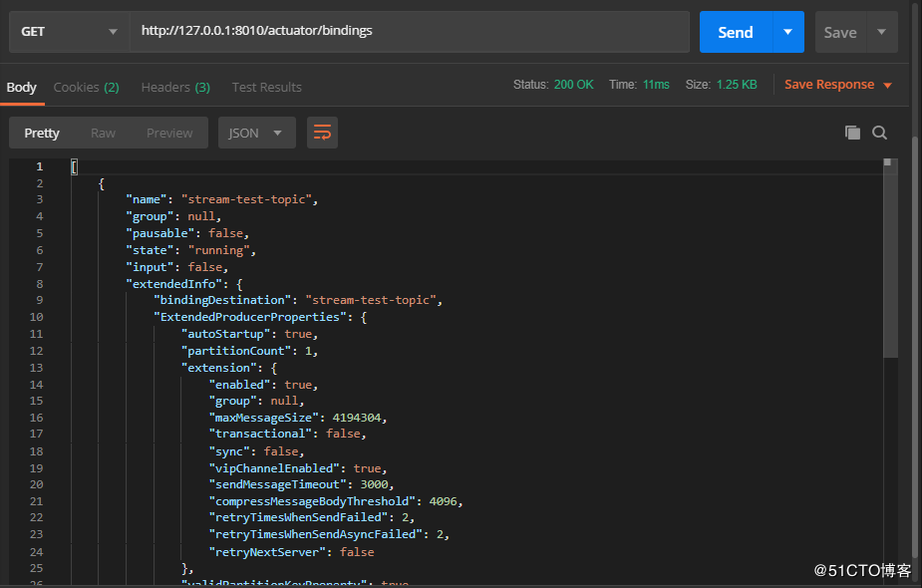
Task: Select the Pretty view
Action: (42, 133)
